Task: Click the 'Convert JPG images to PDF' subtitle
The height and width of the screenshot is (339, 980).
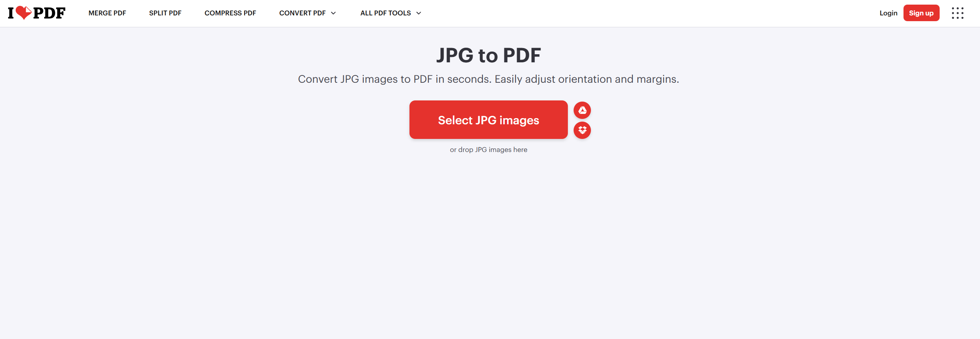Action: pos(488,79)
